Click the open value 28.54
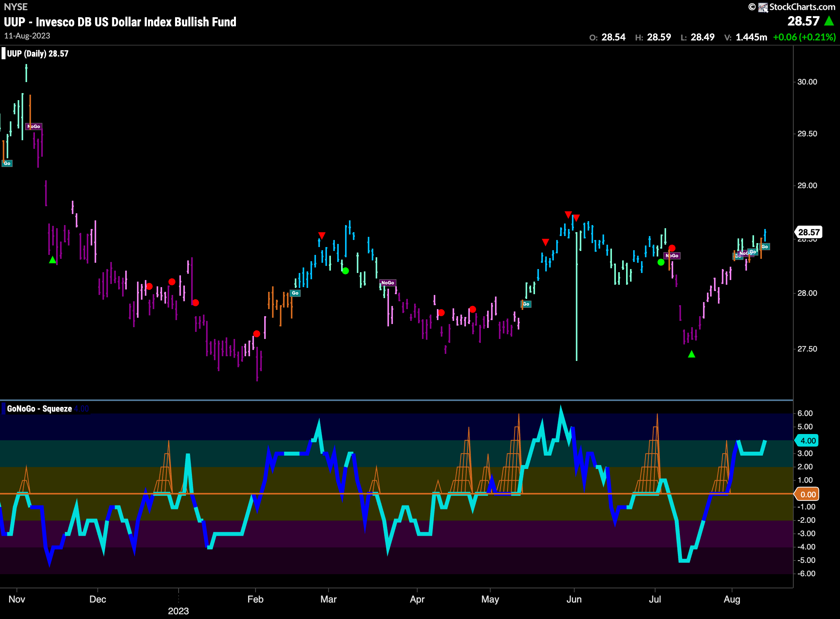The height and width of the screenshot is (619, 840). [614, 37]
